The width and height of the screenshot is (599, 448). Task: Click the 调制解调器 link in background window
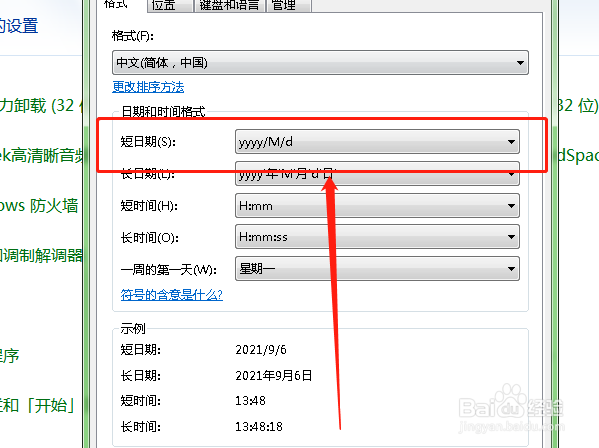[x=41, y=256]
